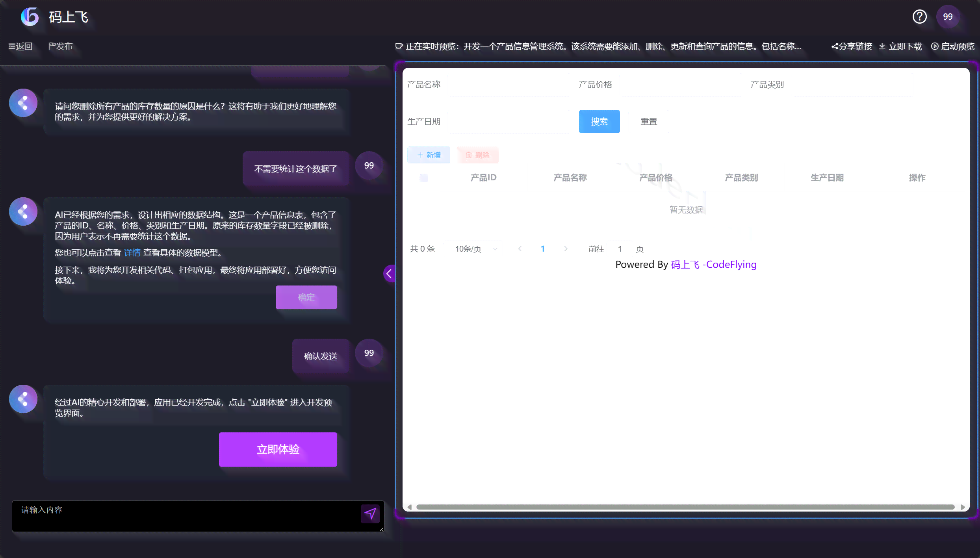
Task: Click the 暂无数据 empty table text
Action: click(x=686, y=209)
